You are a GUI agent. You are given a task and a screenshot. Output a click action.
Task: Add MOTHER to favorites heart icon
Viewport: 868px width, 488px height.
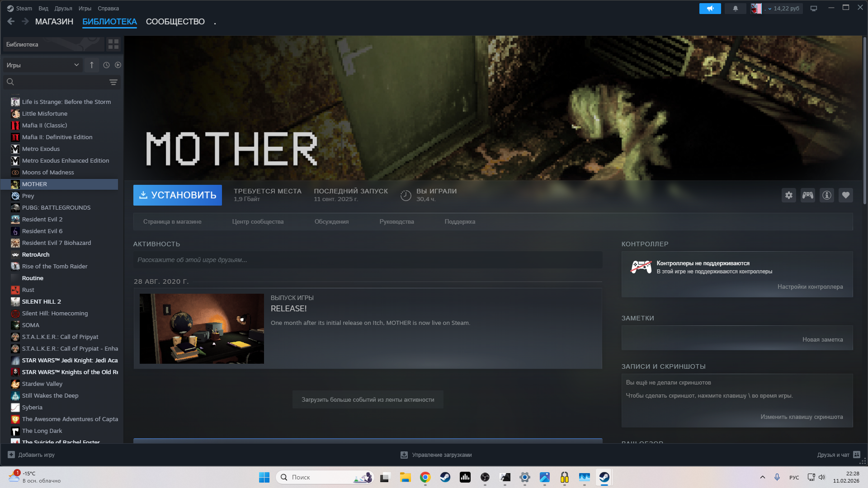click(845, 195)
